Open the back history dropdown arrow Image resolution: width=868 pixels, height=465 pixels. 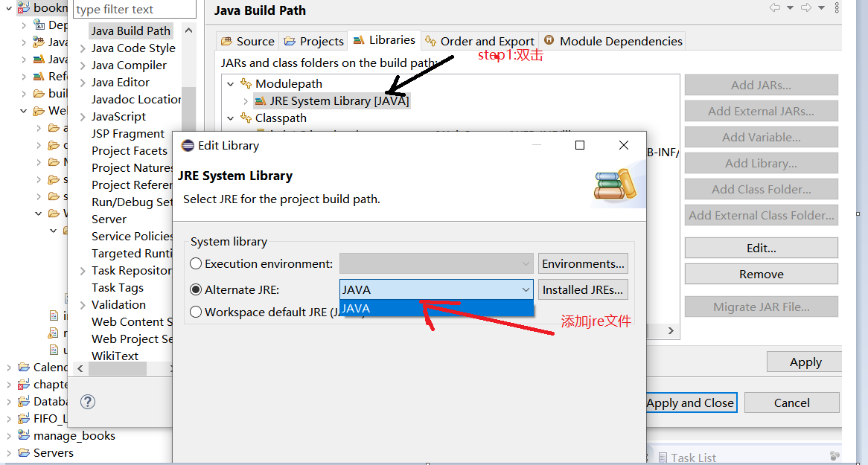(x=791, y=7)
